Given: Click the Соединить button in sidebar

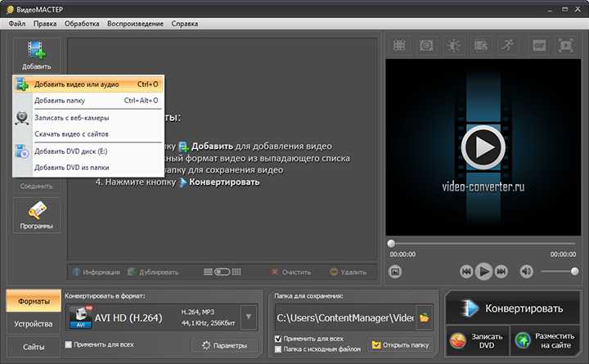Looking at the screenshot, I should (x=37, y=186).
